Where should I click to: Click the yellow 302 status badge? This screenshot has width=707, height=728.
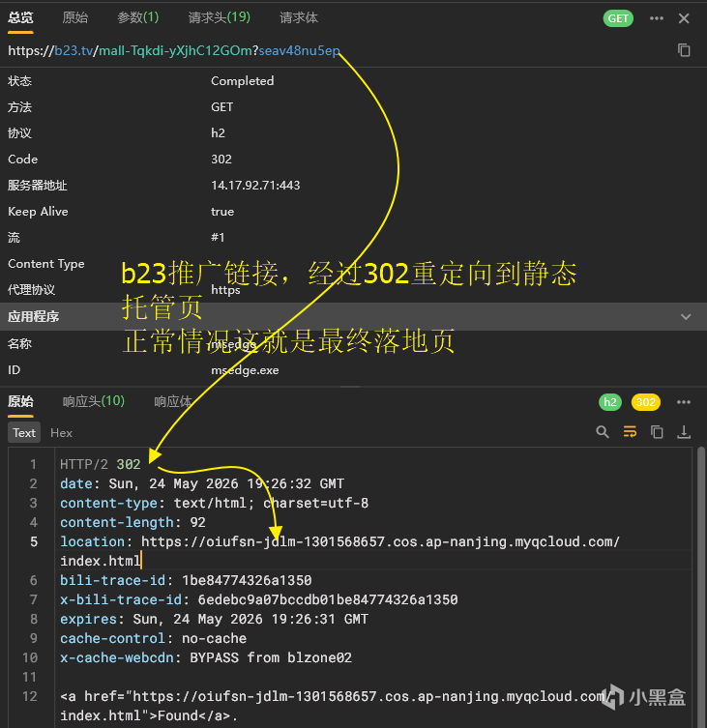coord(646,402)
